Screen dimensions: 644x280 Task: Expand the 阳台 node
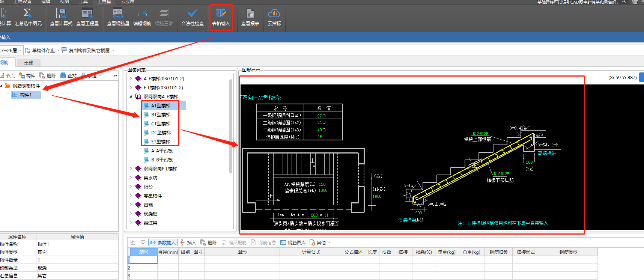pyautogui.click(x=131, y=187)
